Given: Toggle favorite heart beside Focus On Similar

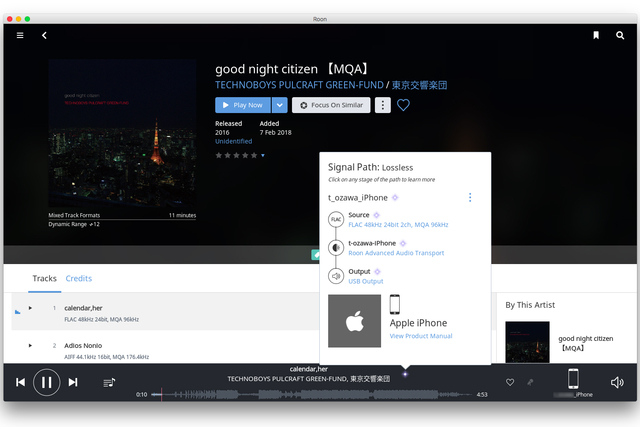Looking at the screenshot, I should (x=403, y=105).
